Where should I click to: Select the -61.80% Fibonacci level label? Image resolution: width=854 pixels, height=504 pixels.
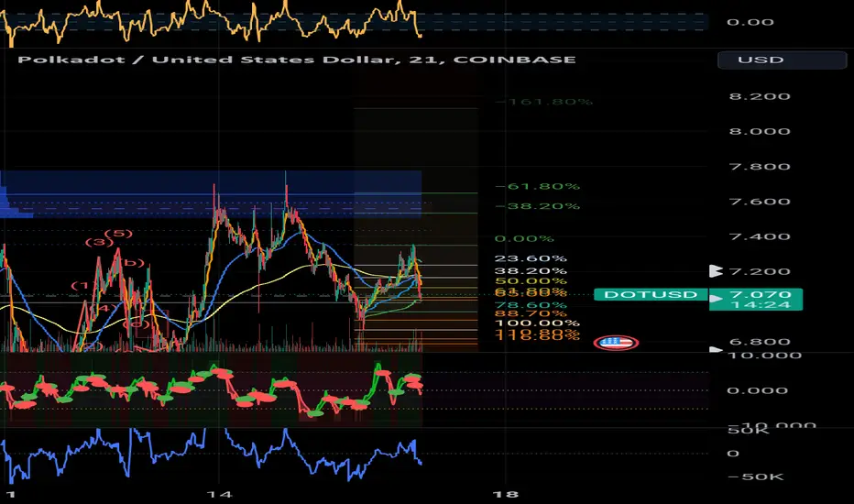pyautogui.click(x=538, y=186)
